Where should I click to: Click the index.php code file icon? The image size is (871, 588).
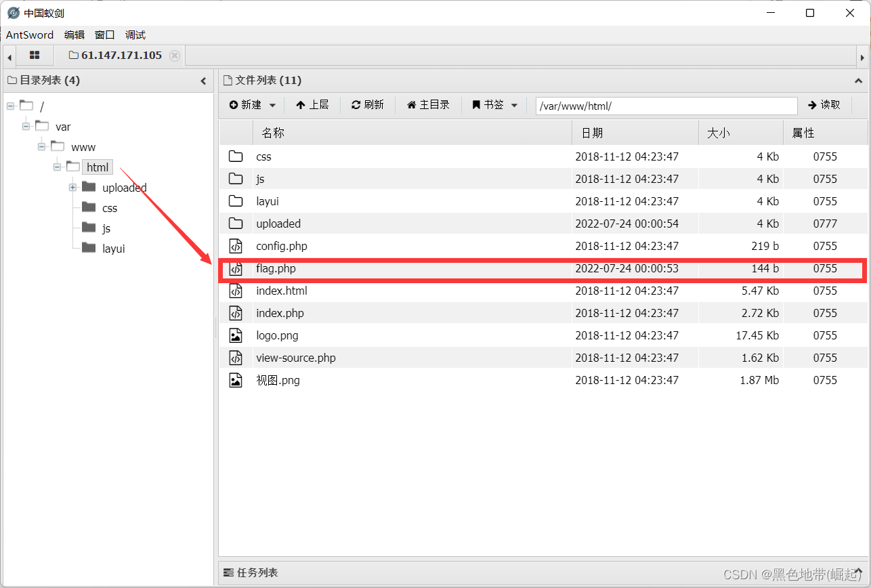236,313
